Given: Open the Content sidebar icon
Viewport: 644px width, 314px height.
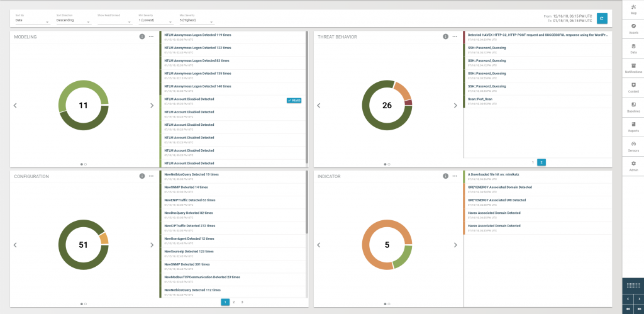Looking at the screenshot, I should (633, 88).
